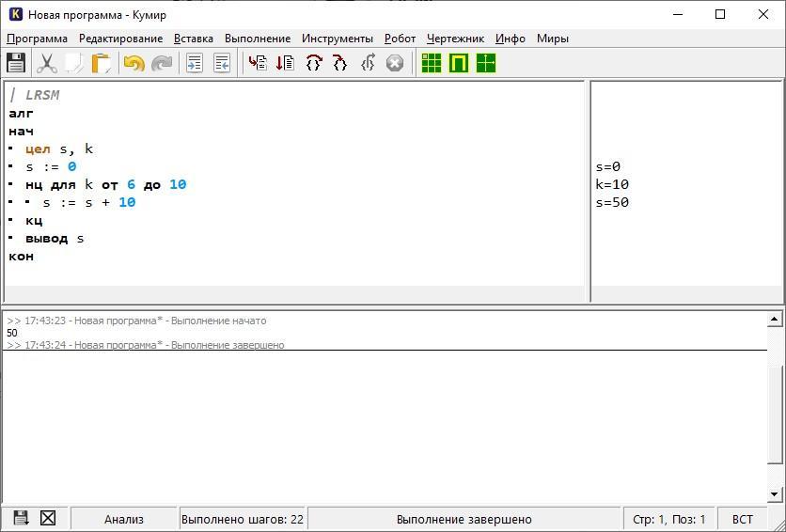Open the Выполнение menu
The image size is (786, 532).
pos(258,39)
